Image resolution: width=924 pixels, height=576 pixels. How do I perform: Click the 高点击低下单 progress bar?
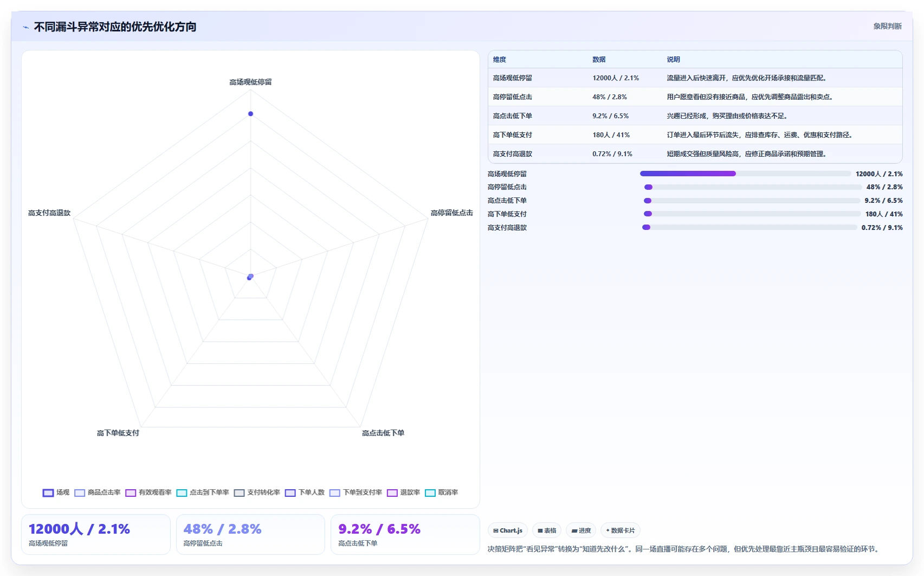752,201
